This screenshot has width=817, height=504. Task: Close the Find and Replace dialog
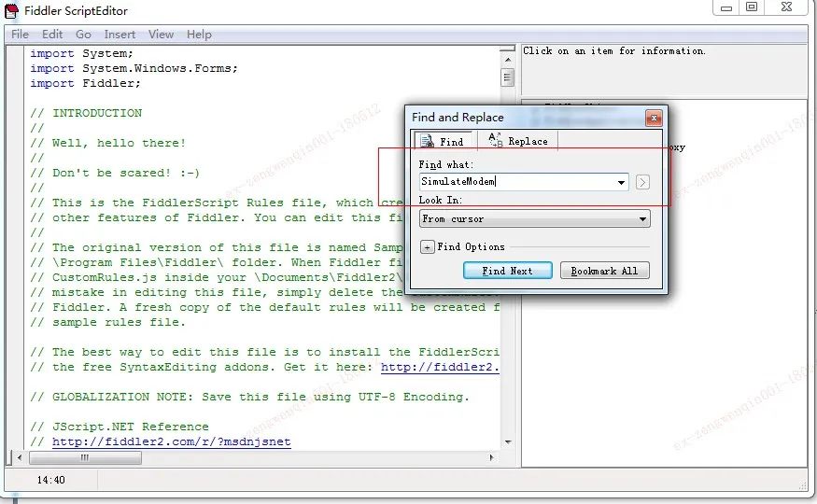click(654, 118)
